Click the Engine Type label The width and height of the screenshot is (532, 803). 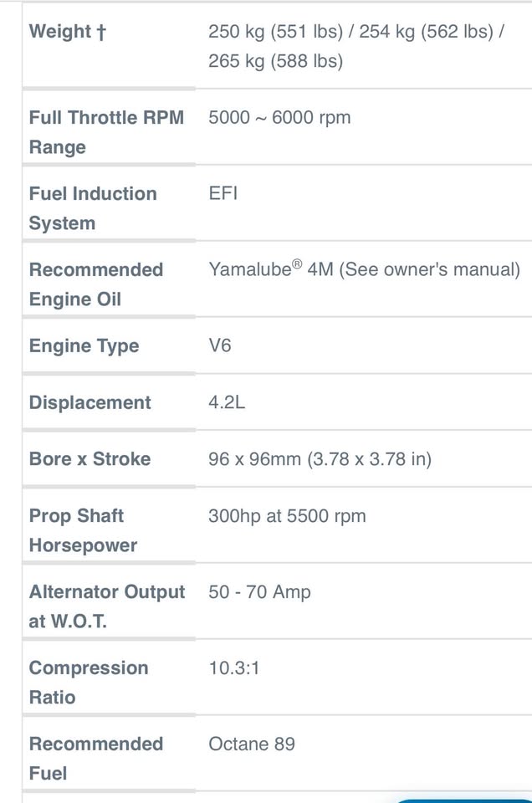point(84,346)
